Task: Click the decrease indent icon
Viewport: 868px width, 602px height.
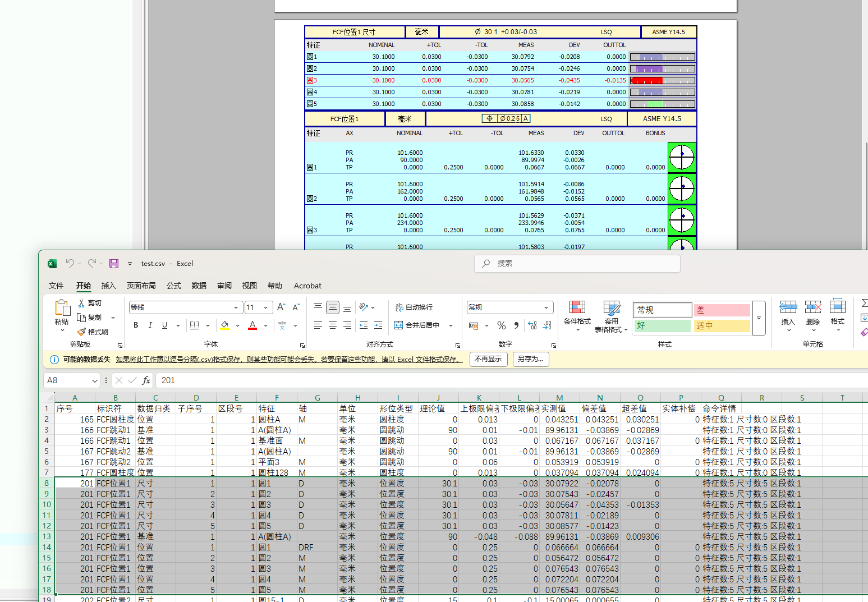Action: (x=364, y=325)
